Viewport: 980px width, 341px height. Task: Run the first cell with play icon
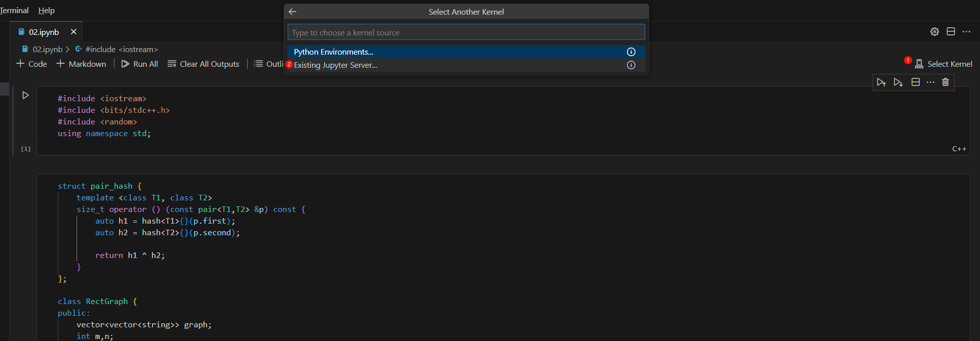[25, 95]
